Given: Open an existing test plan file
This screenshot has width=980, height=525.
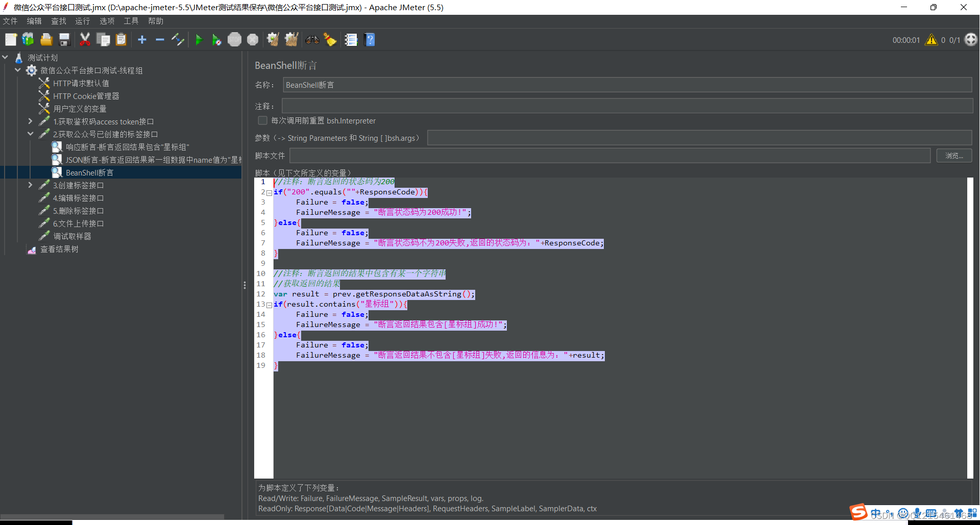Looking at the screenshot, I should [46, 40].
